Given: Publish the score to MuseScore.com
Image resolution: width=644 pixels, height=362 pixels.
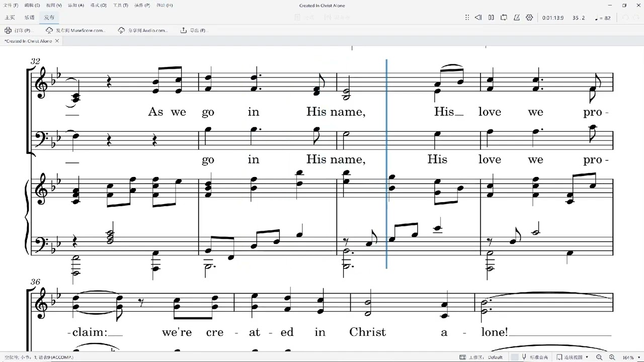Looking at the screenshot, I should point(75,30).
